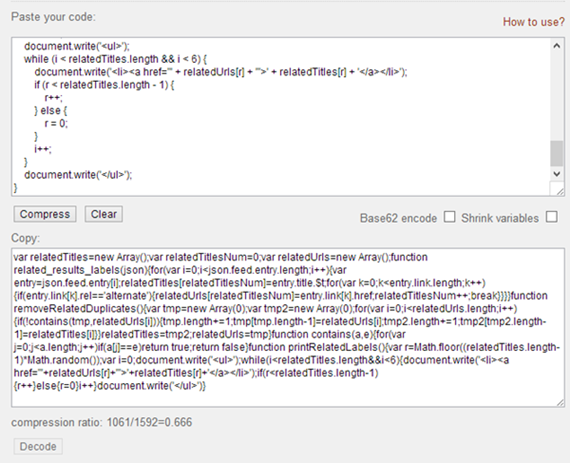
Task: Click the scrollbar thumb in the code box
Action: (x=557, y=153)
